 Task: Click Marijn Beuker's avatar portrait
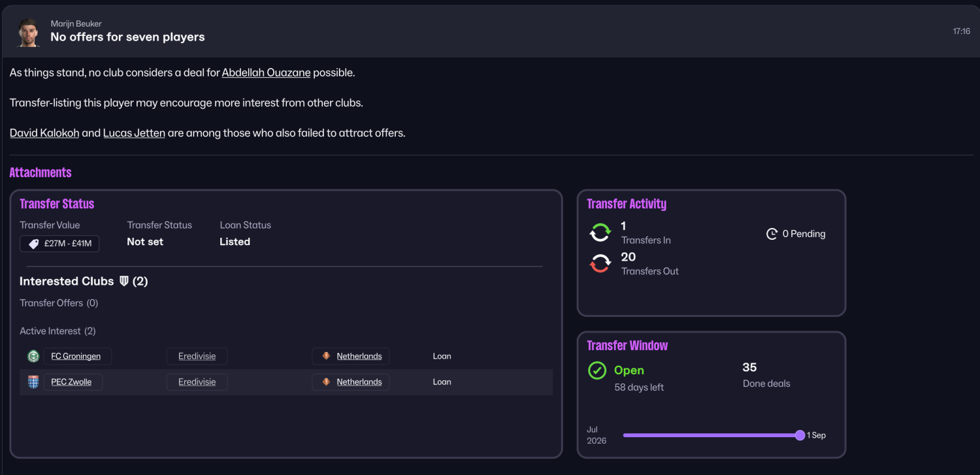tap(29, 31)
